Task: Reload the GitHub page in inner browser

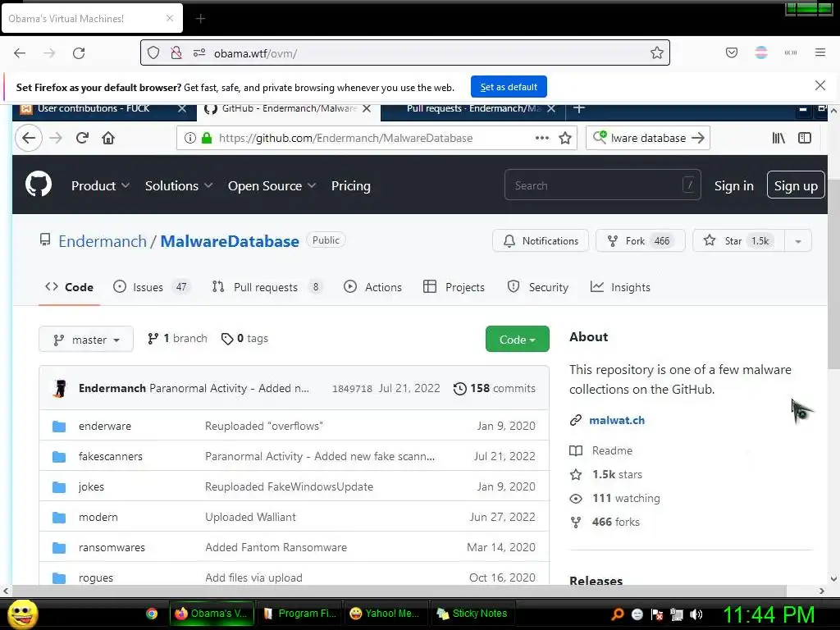Action: click(x=82, y=138)
